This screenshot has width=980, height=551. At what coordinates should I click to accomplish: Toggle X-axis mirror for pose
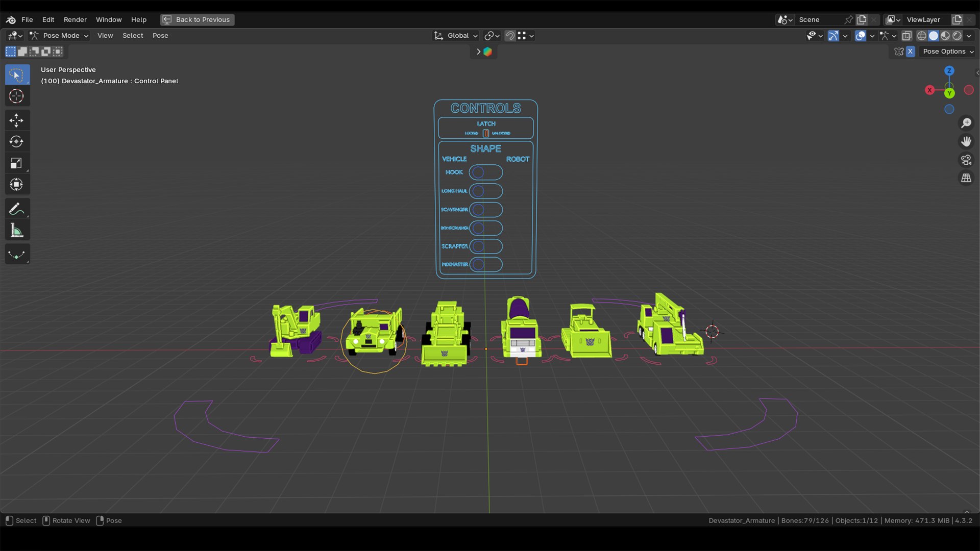(x=911, y=52)
